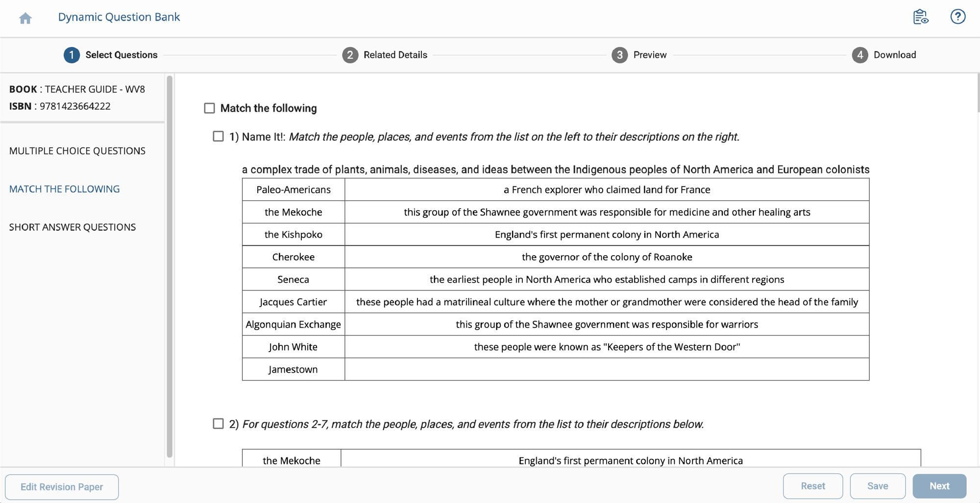Image resolution: width=980 pixels, height=503 pixels.
Task: Select the step 1 Select Questions circle
Action: pos(72,55)
